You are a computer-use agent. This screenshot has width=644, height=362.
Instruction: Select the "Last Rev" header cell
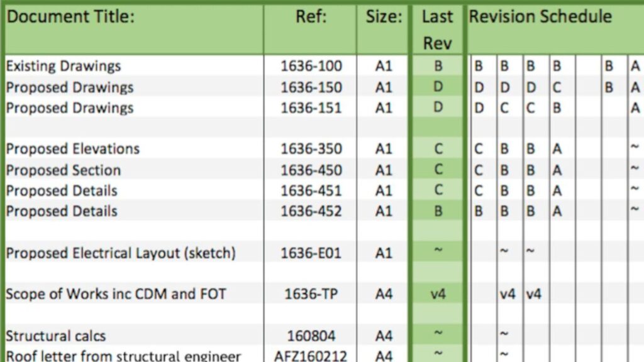[x=437, y=30]
